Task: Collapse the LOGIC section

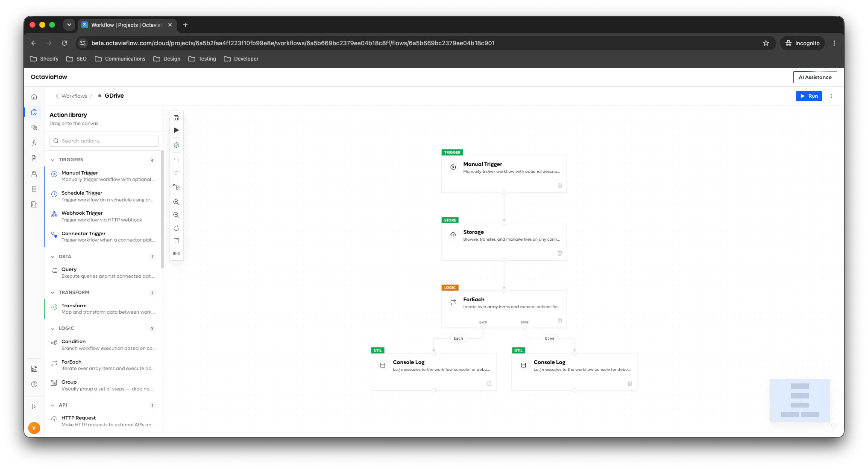Action: (53, 329)
